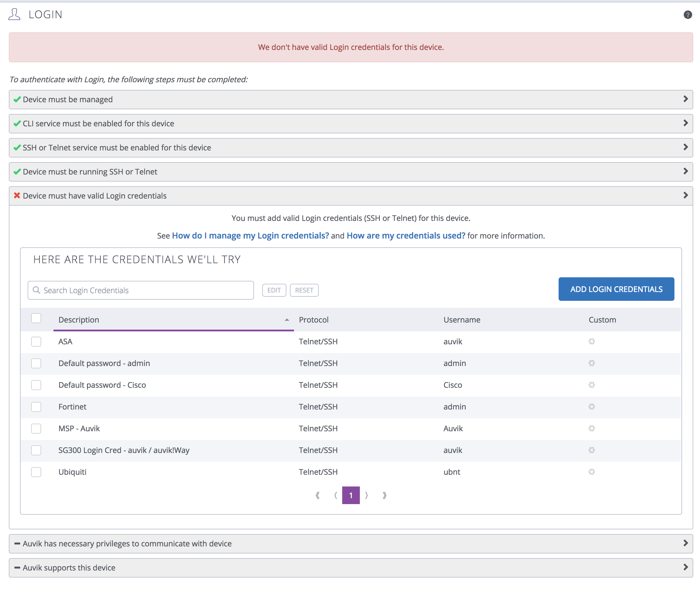Screen dimensions: 700x589
Task: Check the Default password - Cisco row
Action: click(x=36, y=385)
